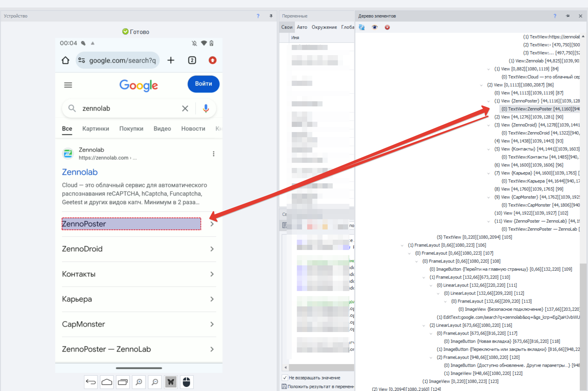Viewport: 588px width, 391px height.
Task: Click the Google search field containing zennolab
Action: click(x=139, y=109)
